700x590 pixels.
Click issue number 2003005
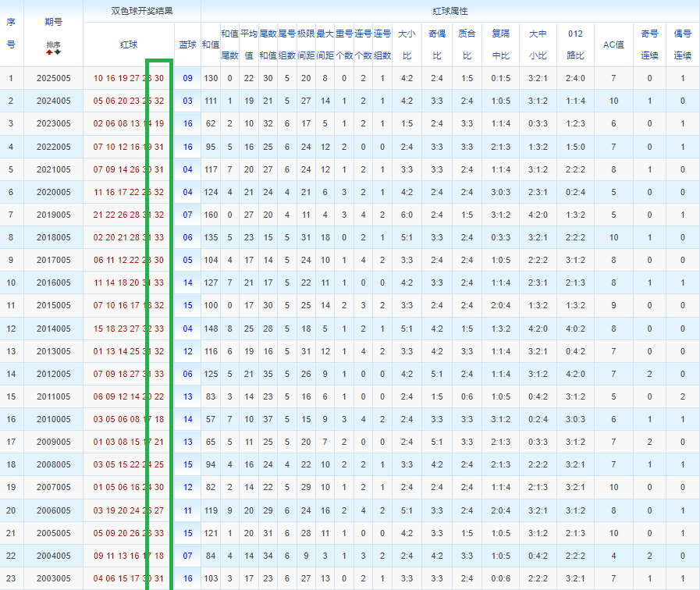click(53, 578)
